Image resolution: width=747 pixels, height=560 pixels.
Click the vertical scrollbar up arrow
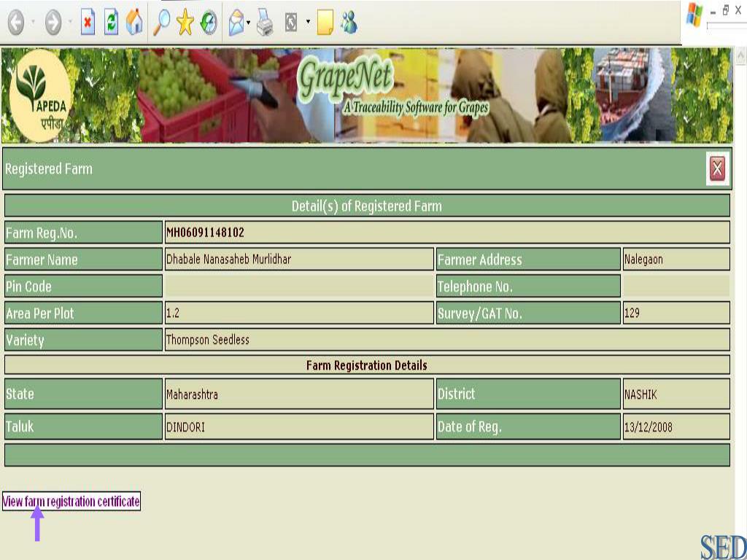point(740,55)
